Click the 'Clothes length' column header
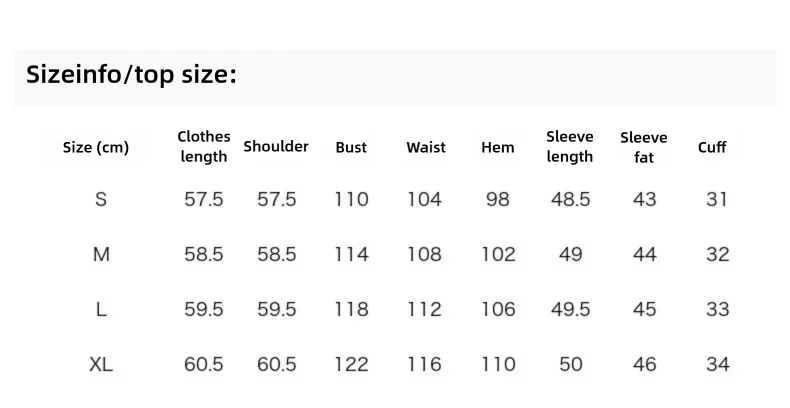790x408 pixels. pos(204,147)
